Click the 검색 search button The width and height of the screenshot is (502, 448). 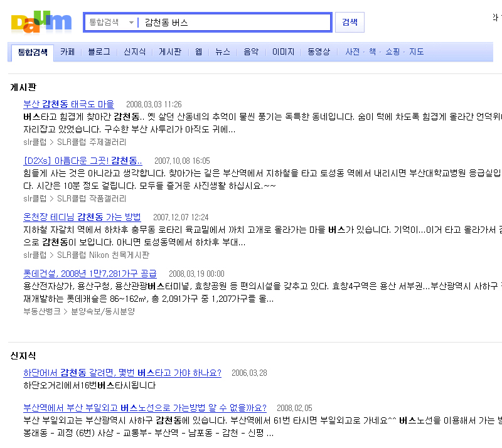[350, 22]
